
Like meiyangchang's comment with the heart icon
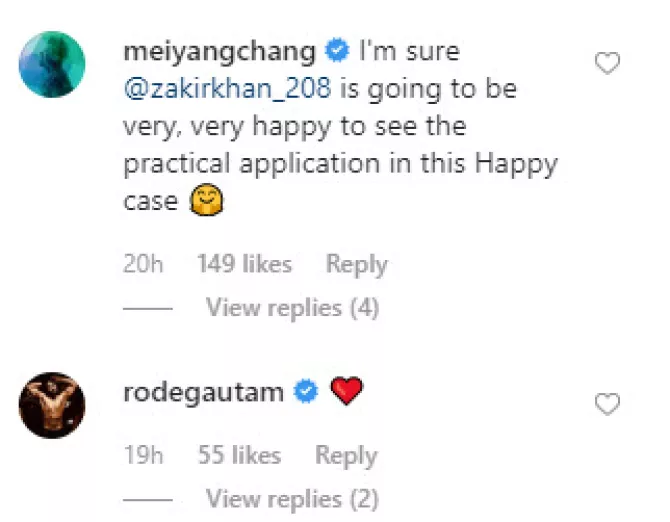coord(607,65)
